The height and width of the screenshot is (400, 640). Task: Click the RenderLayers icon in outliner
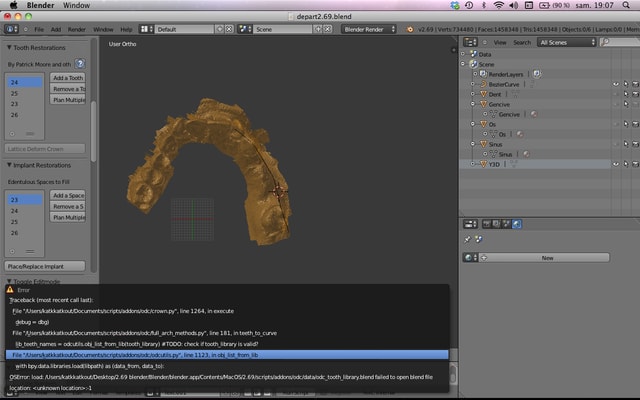click(481, 74)
